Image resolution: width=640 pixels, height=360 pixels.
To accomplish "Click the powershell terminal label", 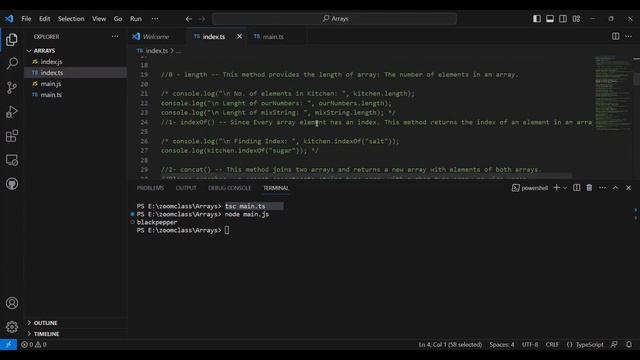I will coord(530,188).
